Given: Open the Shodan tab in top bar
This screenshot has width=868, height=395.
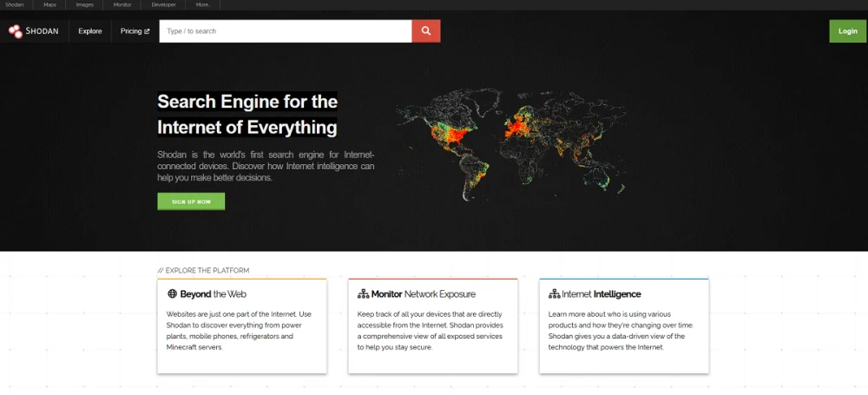Looking at the screenshot, I should tap(15, 5).
